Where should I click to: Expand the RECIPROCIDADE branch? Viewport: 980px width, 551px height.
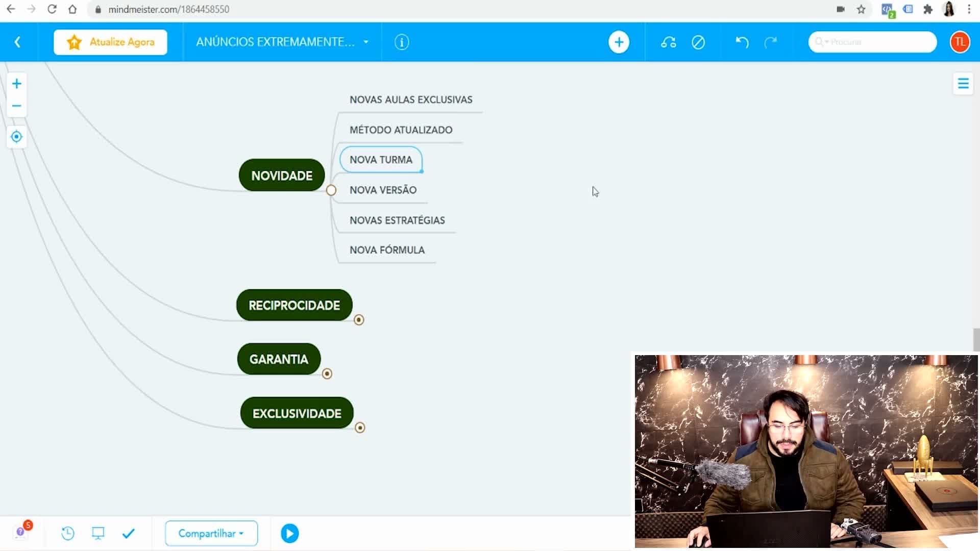click(359, 320)
